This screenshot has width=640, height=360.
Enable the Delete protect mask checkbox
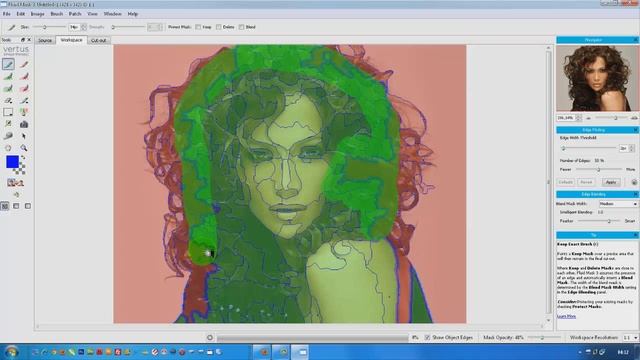click(x=219, y=27)
